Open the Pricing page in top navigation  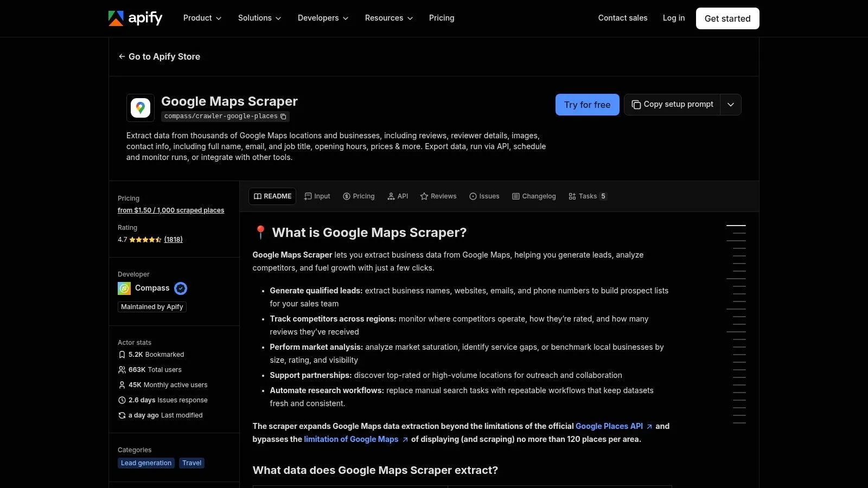(442, 18)
